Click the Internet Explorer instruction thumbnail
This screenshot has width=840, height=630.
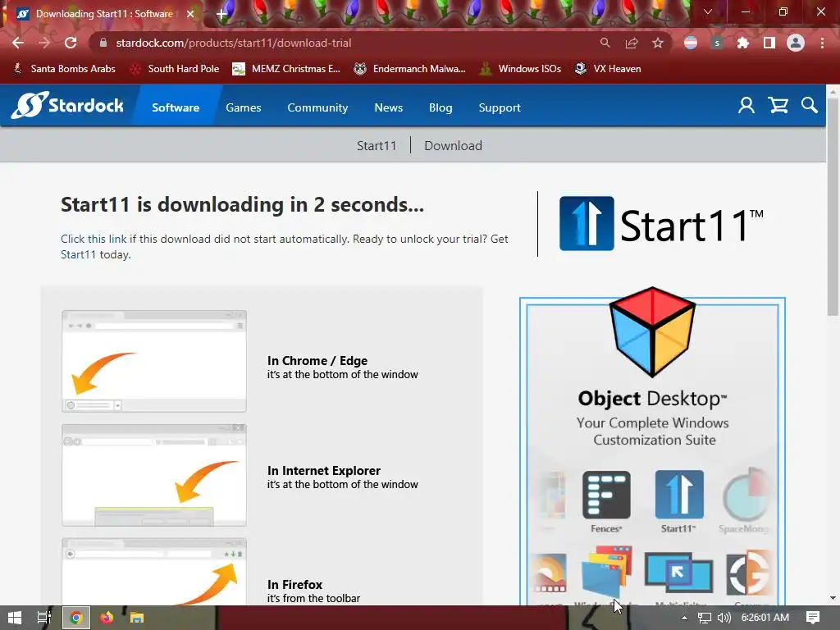pyautogui.click(x=154, y=475)
